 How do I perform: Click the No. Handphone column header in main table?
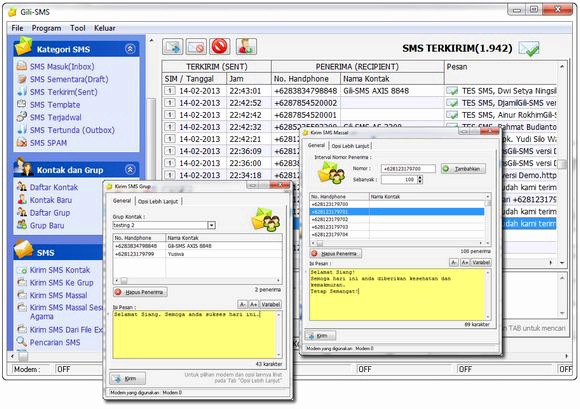click(x=306, y=79)
